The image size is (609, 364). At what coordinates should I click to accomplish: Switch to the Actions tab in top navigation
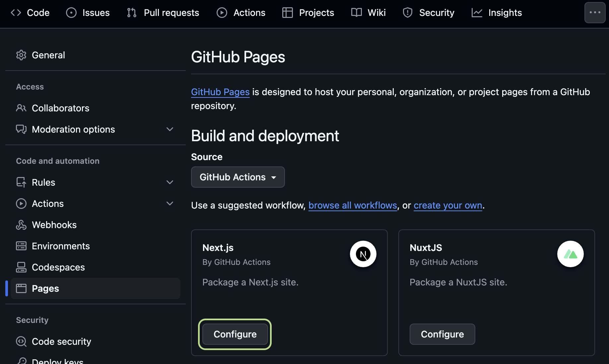(x=241, y=13)
